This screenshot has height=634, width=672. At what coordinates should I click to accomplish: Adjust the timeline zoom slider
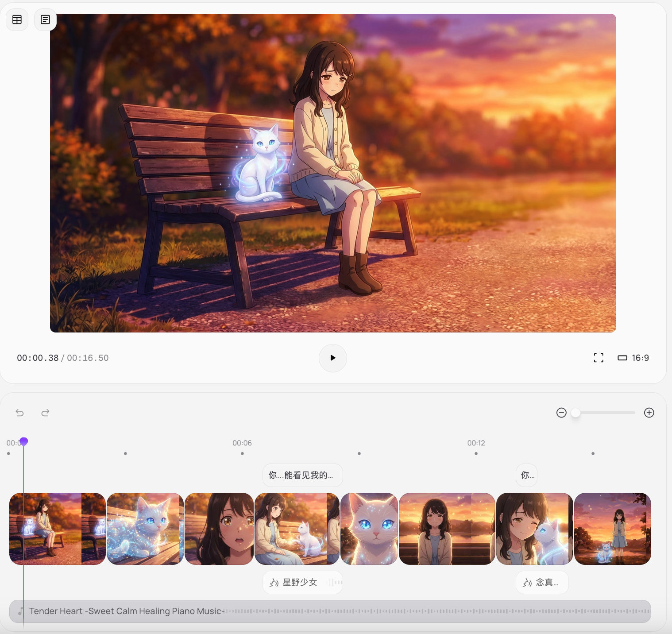point(575,413)
